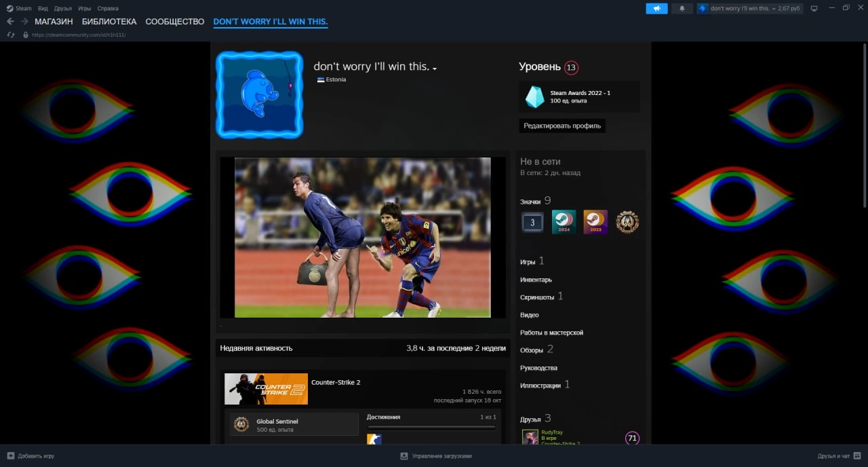The height and width of the screenshot is (467, 868).
Task: Open the Steam 2023 badge icon
Action: pyautogui.click(x=595, y=222)
